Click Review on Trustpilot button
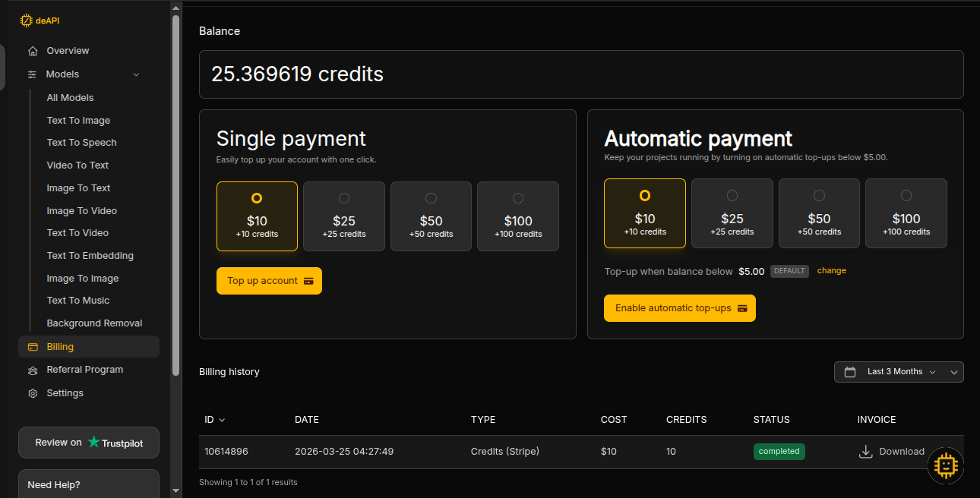This screenshot has width=980, height=498. [89, 443]
